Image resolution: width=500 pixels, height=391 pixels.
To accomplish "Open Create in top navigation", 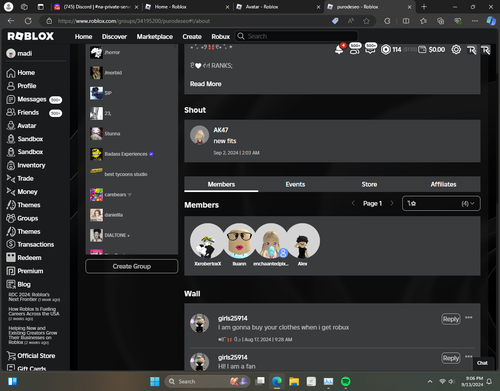I will (x=192, y=37).
